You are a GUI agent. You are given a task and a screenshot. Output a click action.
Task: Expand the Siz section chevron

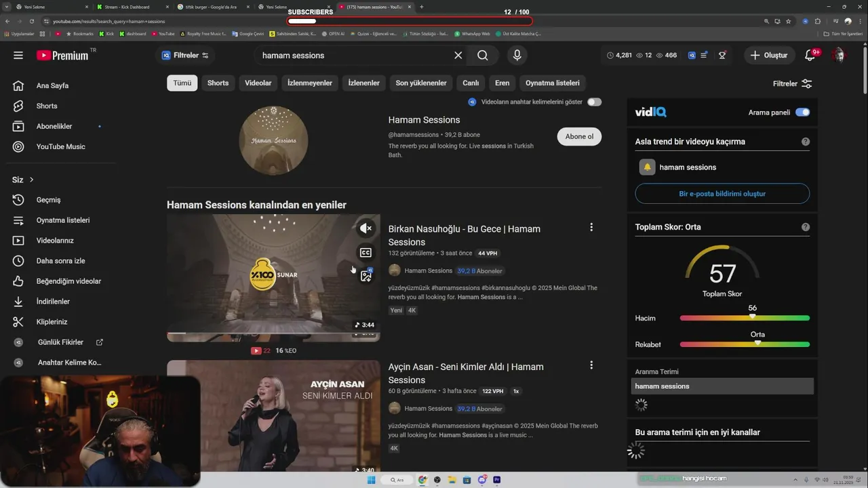pyautogui.click(x=31, y=180)
